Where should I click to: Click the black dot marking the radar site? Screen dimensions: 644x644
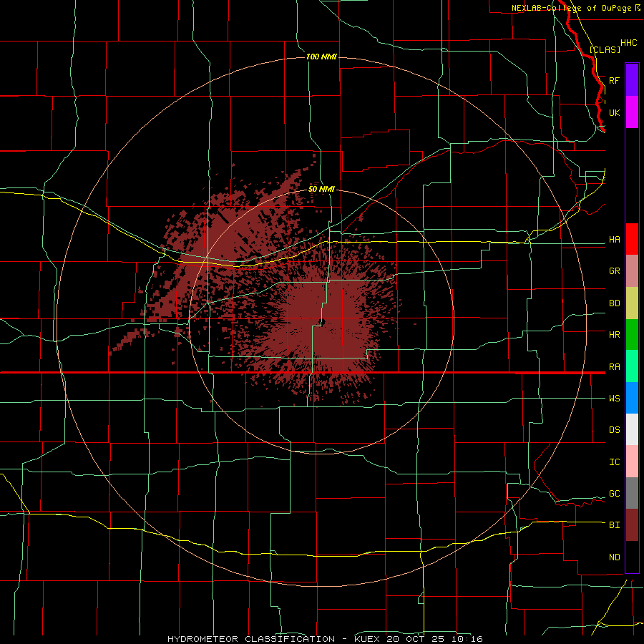pyautogui.click(x=322, y=321)
